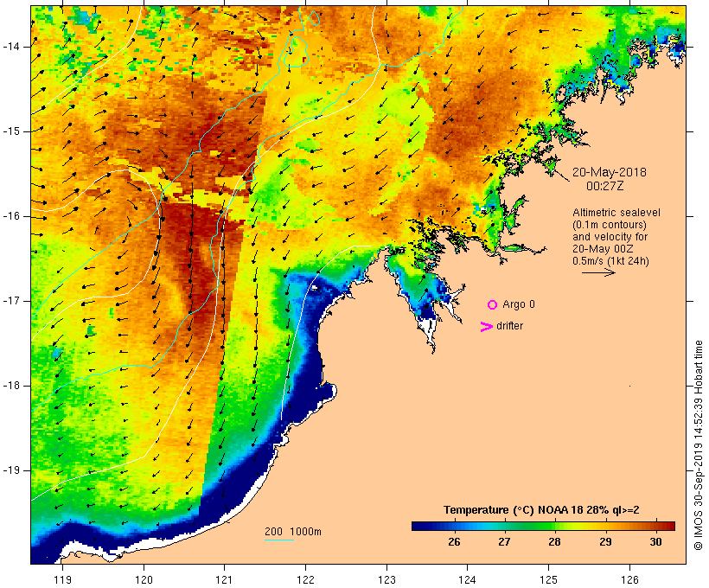Click the -18 latitude axis label
This screenshot has width=709, height=588.
pos(11,386)
